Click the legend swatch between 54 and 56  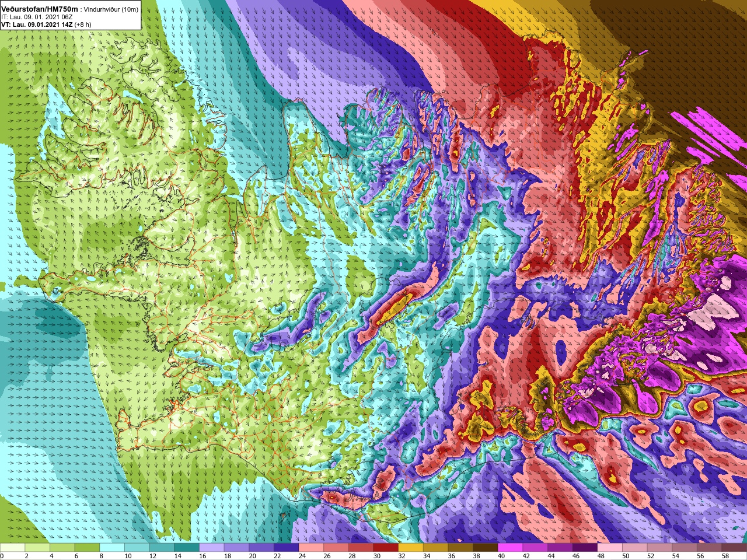click(x=685, y=548)
